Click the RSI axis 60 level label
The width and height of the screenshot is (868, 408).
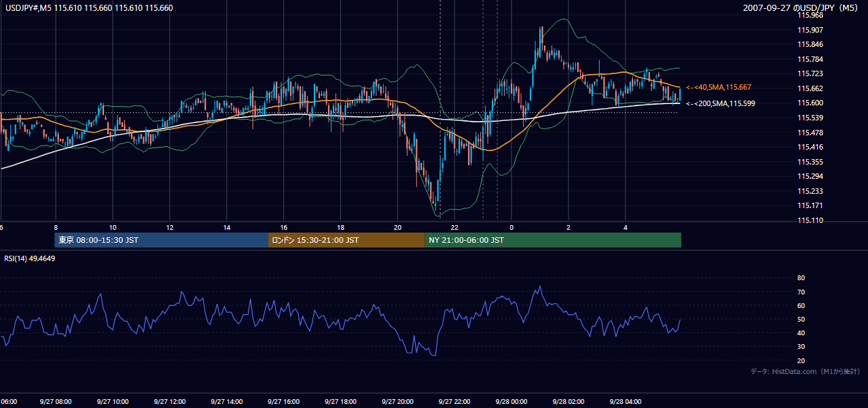point(801,305)
